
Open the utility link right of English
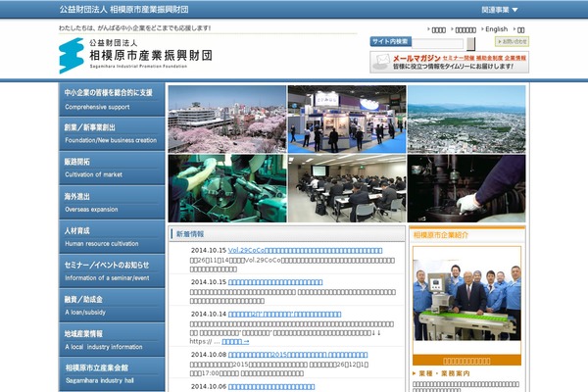(x=521, y=29)
